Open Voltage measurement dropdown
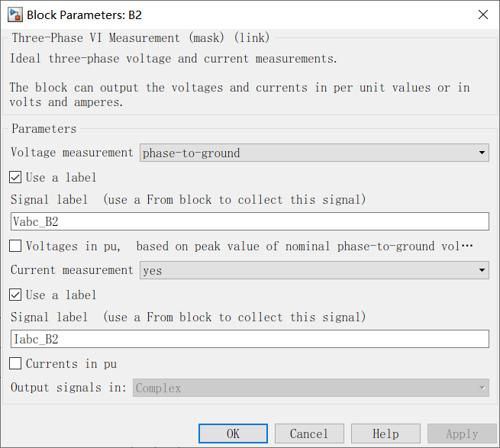The height and width of the screenshot is (448, 500). point(314,153)
